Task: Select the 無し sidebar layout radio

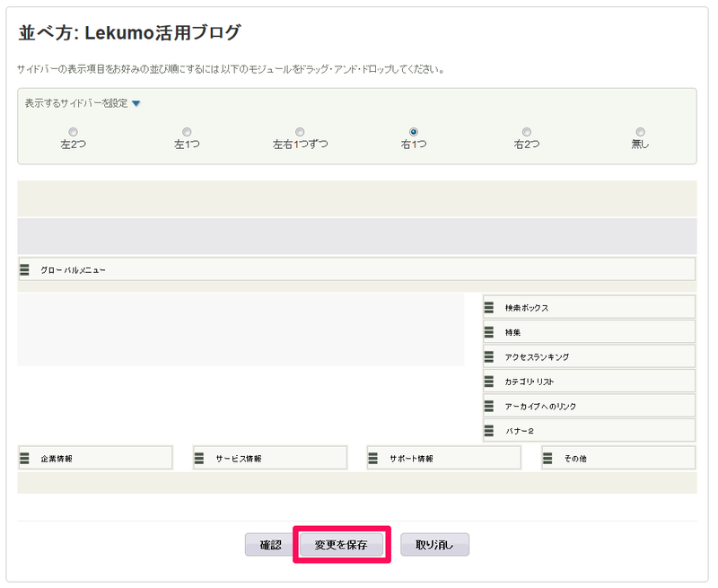Action: click(640, 132)
